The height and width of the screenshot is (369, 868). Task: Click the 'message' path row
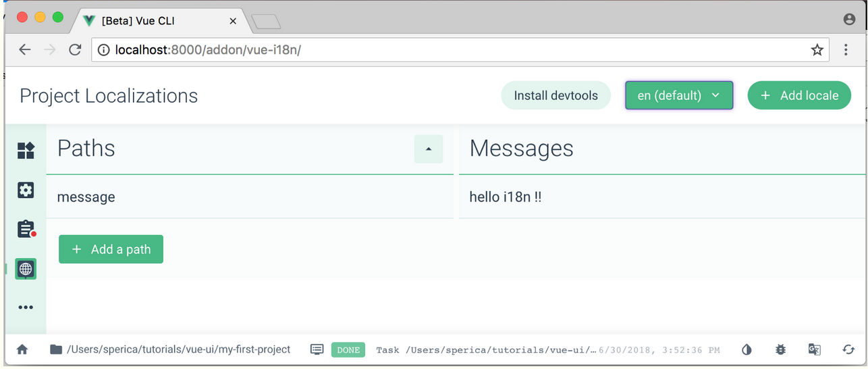point(250,197)
